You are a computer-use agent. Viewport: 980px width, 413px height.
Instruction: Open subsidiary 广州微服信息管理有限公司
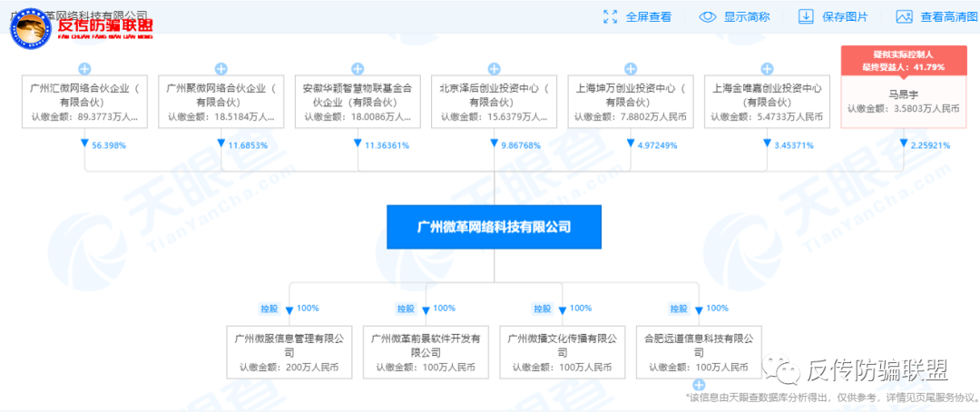pos(289,352)
